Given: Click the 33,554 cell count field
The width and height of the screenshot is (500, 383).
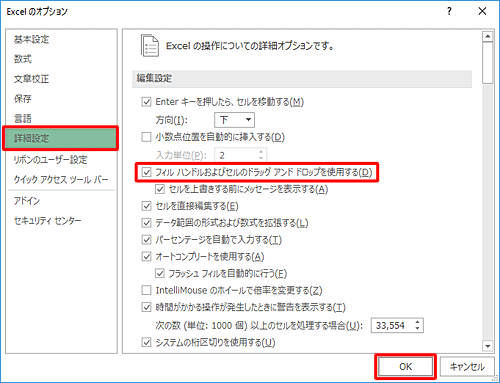Looking at the screenshot, I should click(393, 325).
